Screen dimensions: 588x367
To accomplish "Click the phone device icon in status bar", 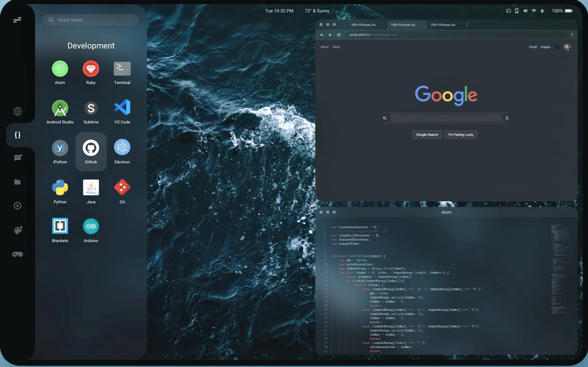I will pyautogui.click(x=517, y=11).
